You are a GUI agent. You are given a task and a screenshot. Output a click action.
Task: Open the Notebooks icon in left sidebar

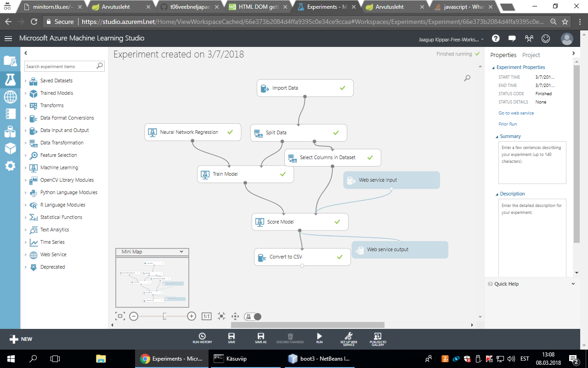(10, 114)
